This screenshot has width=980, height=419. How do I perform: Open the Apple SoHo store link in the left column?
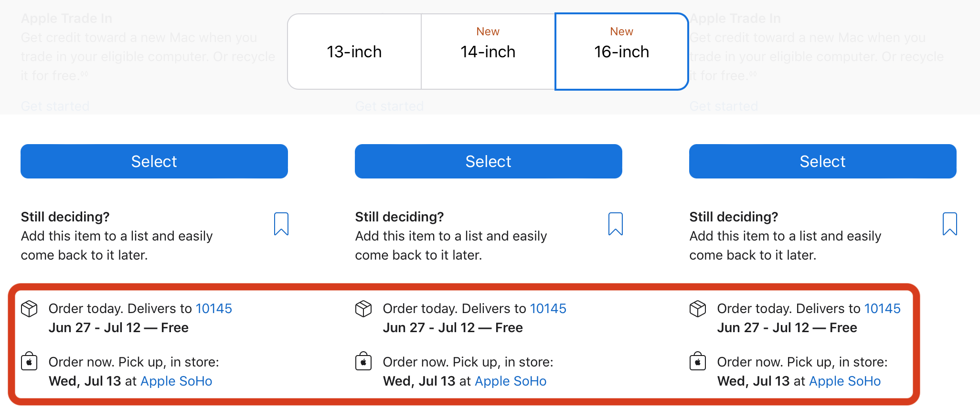point(176,381)
